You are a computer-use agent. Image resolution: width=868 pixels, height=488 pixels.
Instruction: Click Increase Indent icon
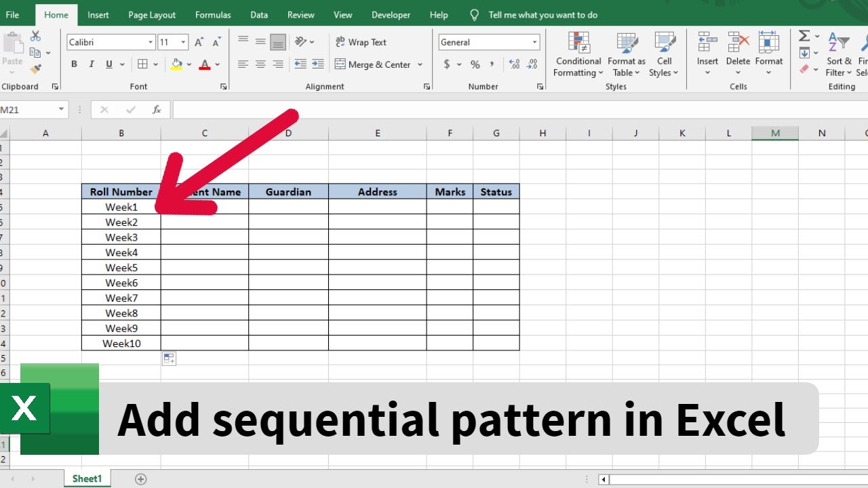[x=318, y=64]
